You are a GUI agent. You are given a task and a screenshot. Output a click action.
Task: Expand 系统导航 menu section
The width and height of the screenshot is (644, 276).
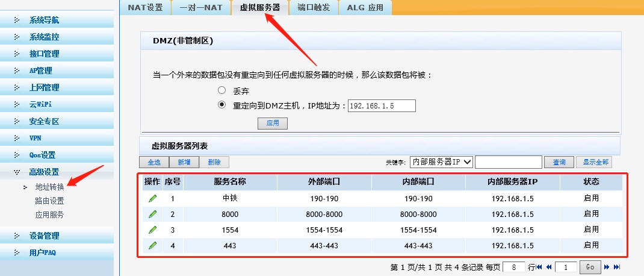click(57, 20)
